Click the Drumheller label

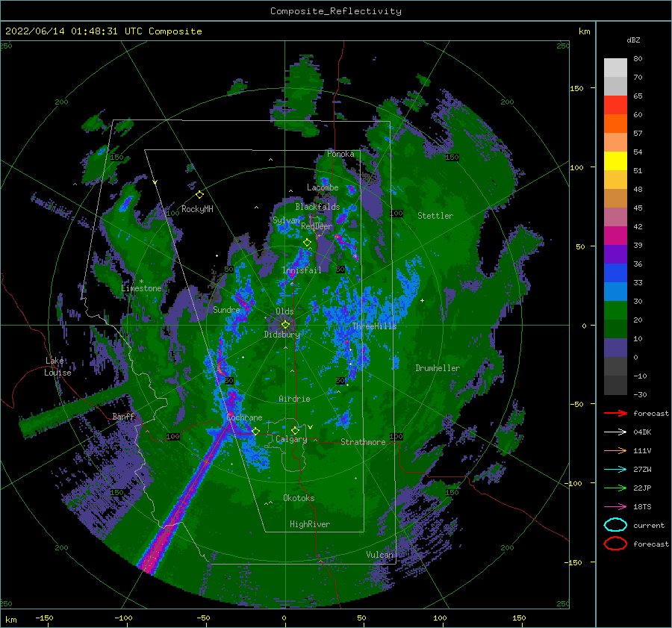coord(437,368)
